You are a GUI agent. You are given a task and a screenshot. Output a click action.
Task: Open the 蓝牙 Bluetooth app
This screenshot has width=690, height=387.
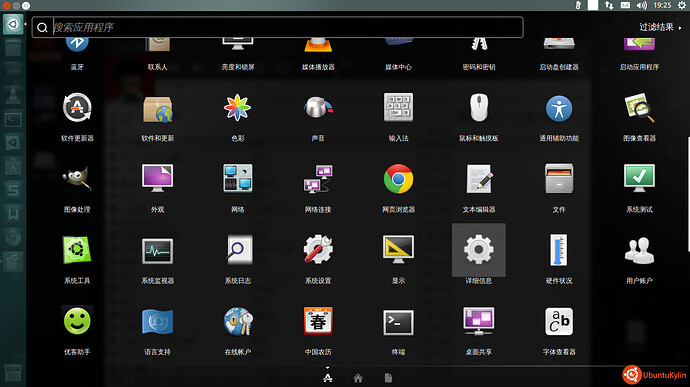tap(77, 45)
